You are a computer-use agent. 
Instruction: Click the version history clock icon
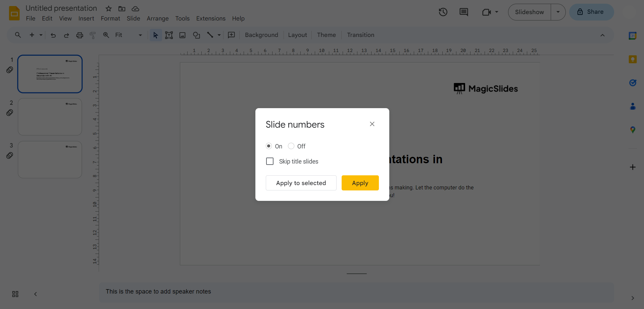click(443, 12)
